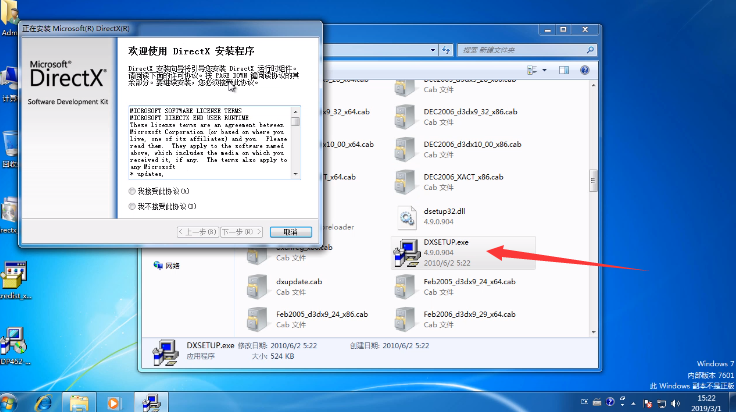Click the language bar options arrow
Viewport: 737px width, 412px height.
623,405
